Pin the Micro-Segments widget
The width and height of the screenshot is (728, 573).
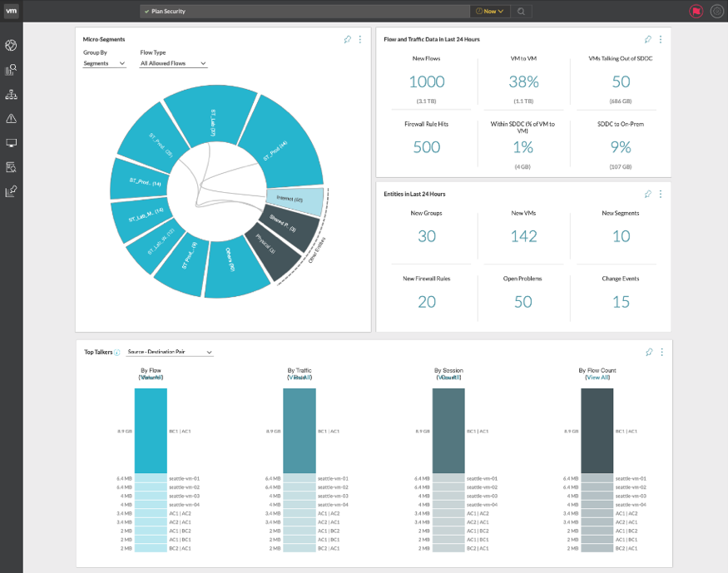347,39
